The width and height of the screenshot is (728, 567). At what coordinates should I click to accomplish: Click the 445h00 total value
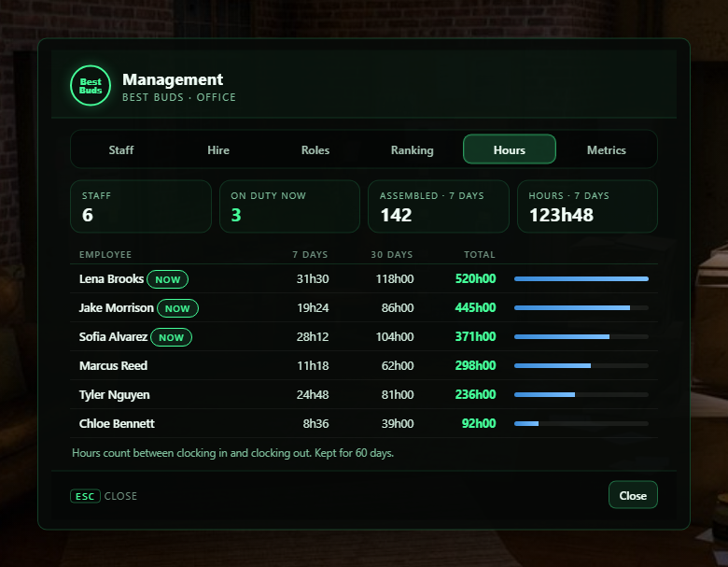(x=475, y=307)
